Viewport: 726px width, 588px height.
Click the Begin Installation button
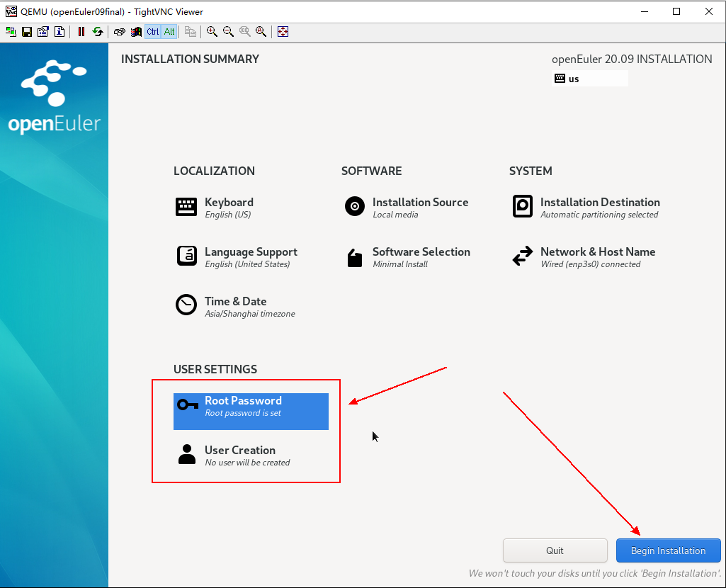point(668,550)
